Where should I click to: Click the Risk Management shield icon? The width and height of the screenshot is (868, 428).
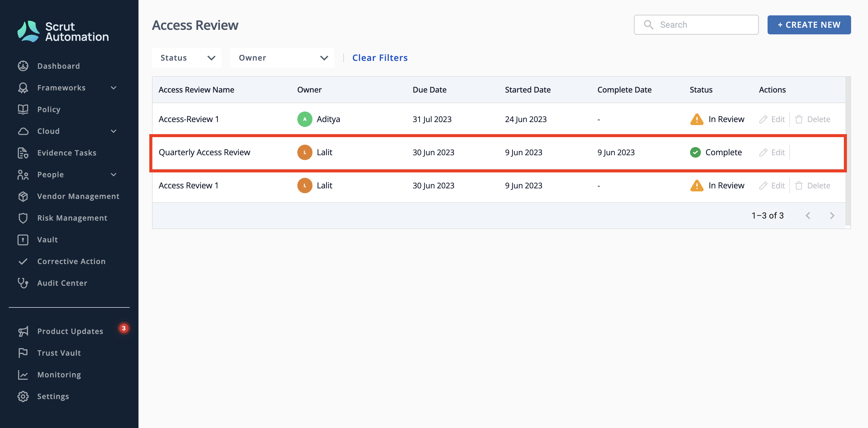tap(23, 218)
